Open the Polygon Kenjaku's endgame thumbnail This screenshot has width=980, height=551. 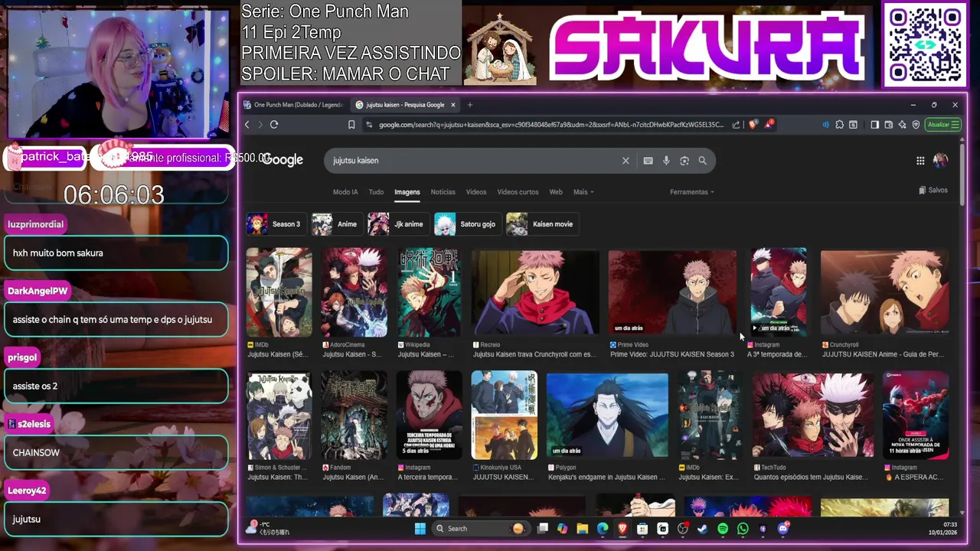[607, 415]
